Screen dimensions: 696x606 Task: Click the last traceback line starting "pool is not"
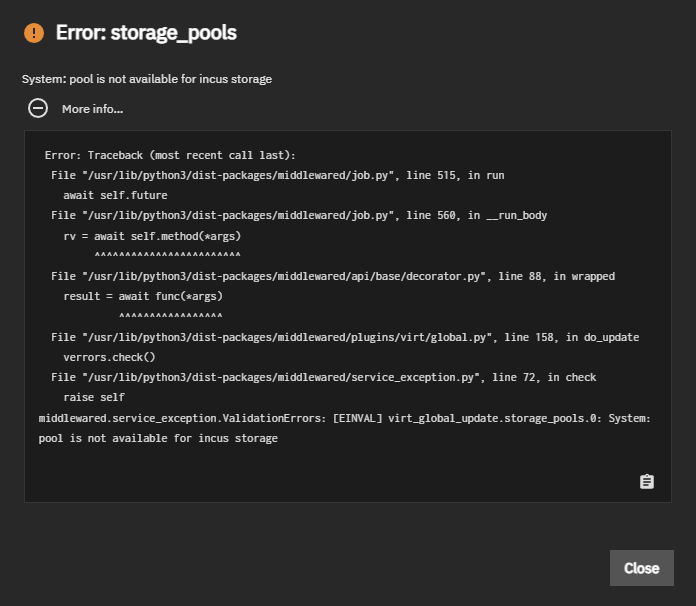coord(158,439)
